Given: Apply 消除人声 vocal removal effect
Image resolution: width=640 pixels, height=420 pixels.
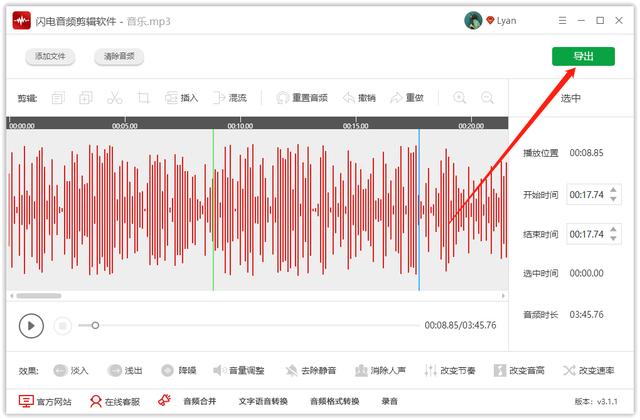Looking at the screenshot, I should tap(380, 371).
